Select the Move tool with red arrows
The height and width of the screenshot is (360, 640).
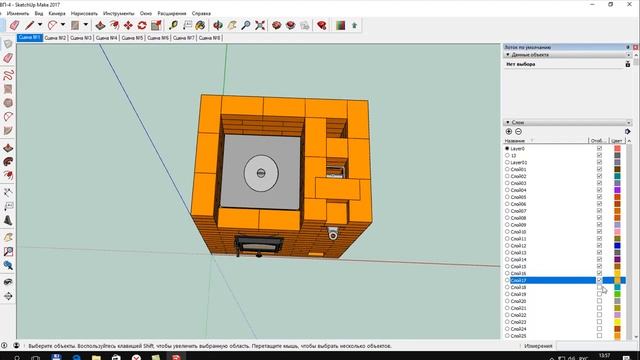pos(128,25)
